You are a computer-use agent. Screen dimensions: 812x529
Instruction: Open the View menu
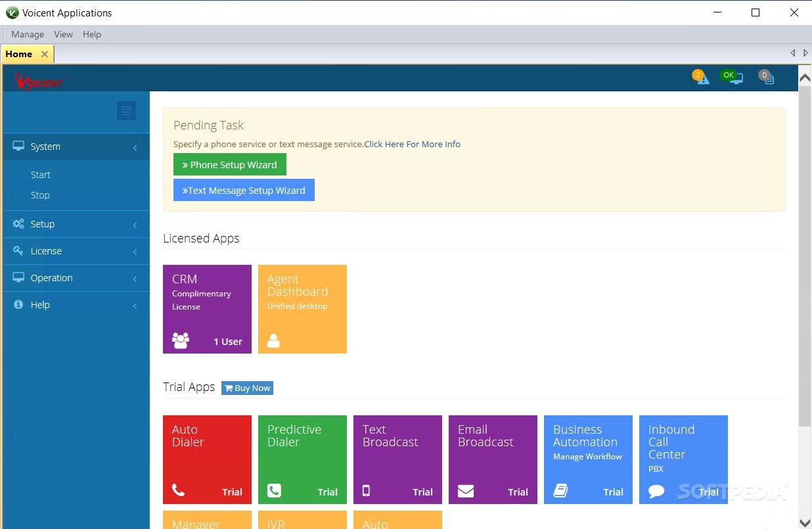(x=63, y=34)
